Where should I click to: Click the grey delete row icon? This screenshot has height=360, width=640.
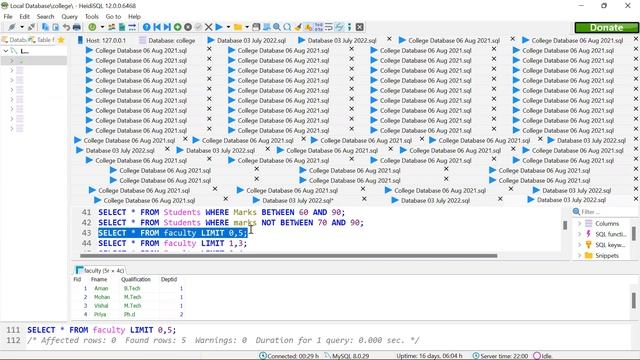tap(188, 27)
